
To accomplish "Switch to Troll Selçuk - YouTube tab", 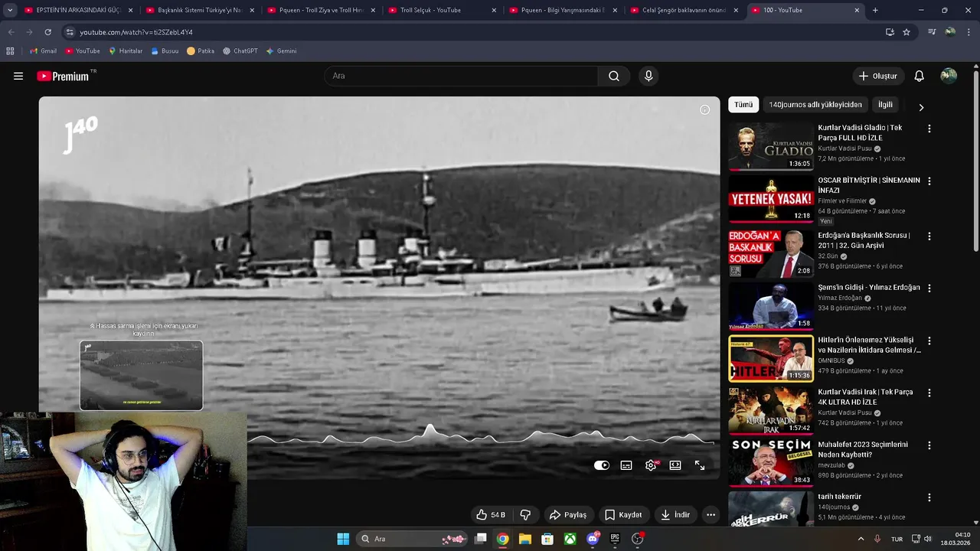I will 442,10.
